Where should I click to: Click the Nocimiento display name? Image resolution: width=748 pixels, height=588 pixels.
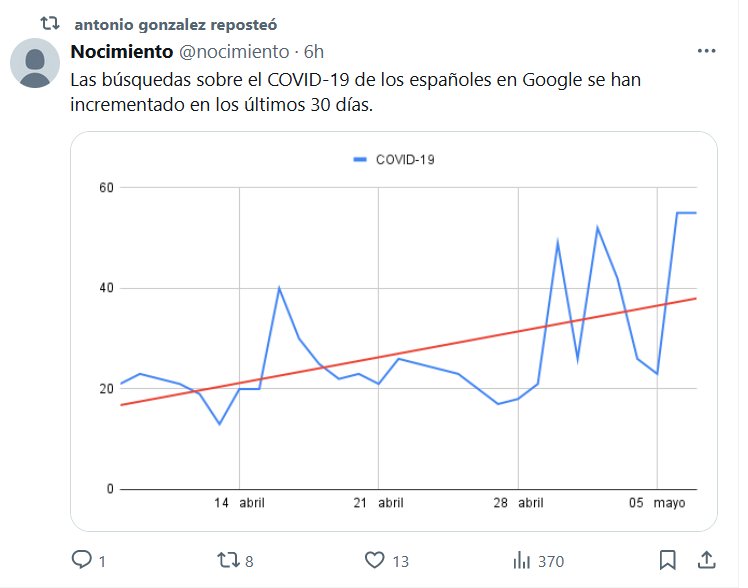121,51
